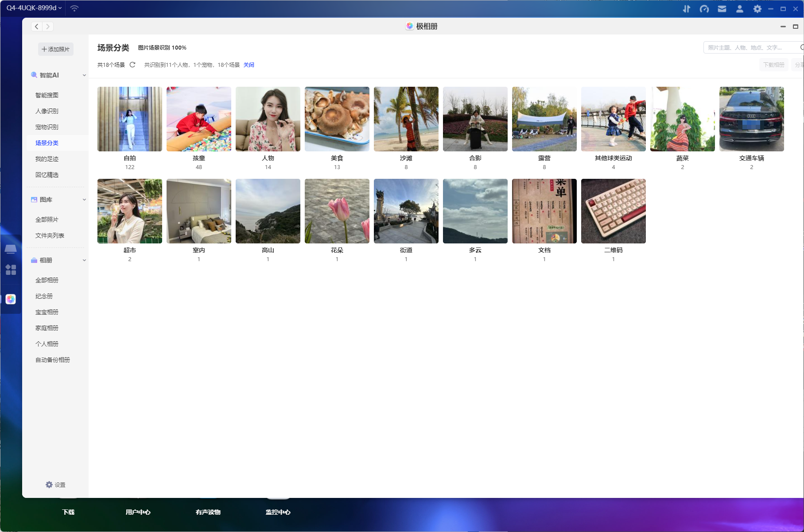This screenshot has width=804, height=532.
Task: Open the transfer arrows icon in top bar
Action: (x=687, y=8)
